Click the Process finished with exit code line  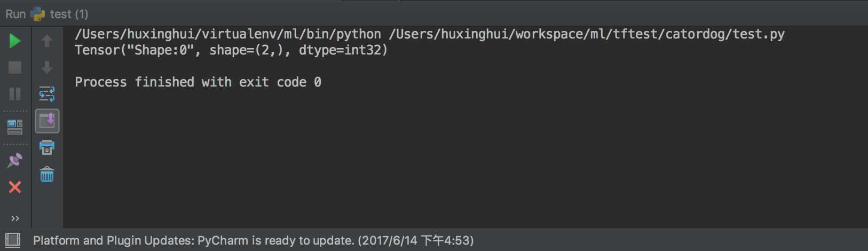[198, 82]
